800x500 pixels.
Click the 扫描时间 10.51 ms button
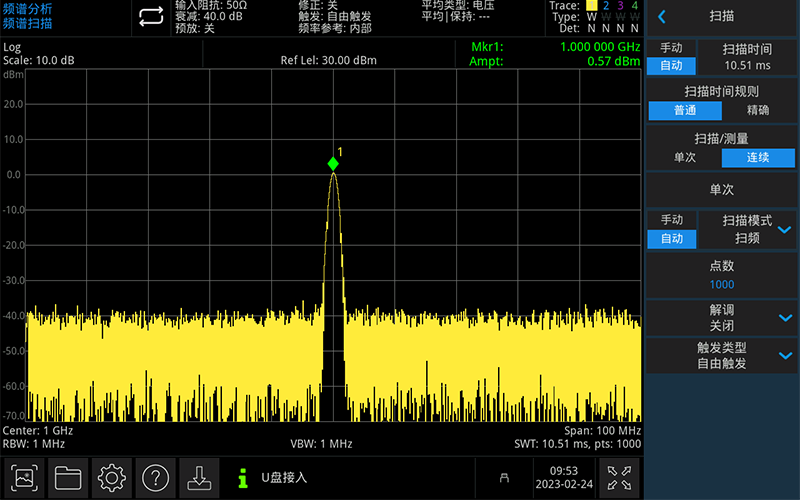click(x=747, y=57)
